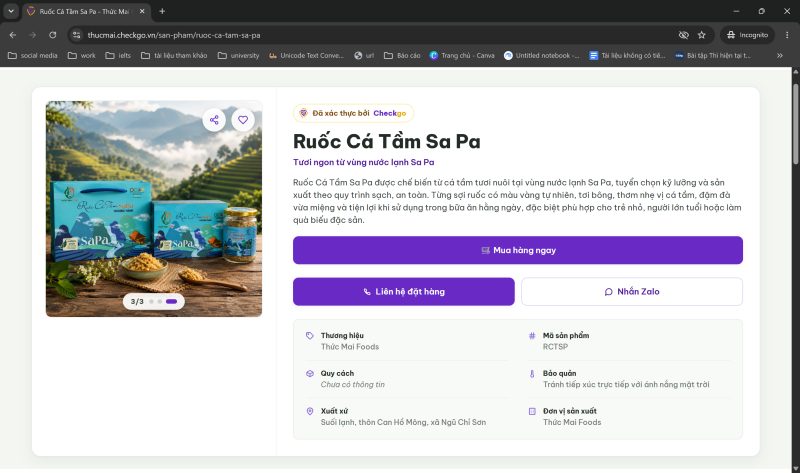Open the work bookmarks folder
Screen dimensions: 800x473
coord(82,56)
